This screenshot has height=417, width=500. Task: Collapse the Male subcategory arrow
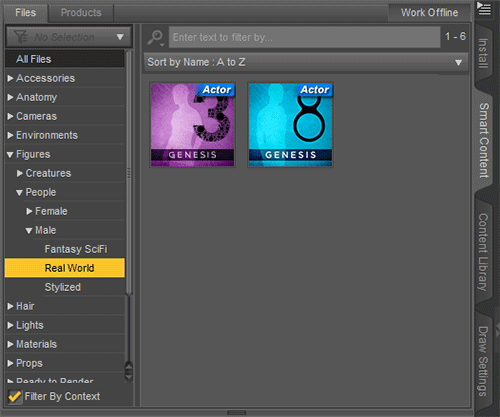pos(29,231)
